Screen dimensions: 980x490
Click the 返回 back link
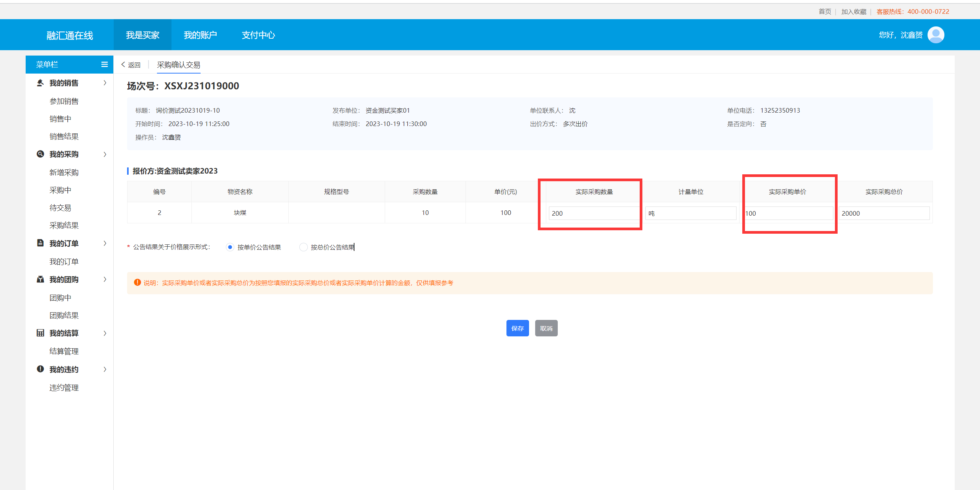131,65
